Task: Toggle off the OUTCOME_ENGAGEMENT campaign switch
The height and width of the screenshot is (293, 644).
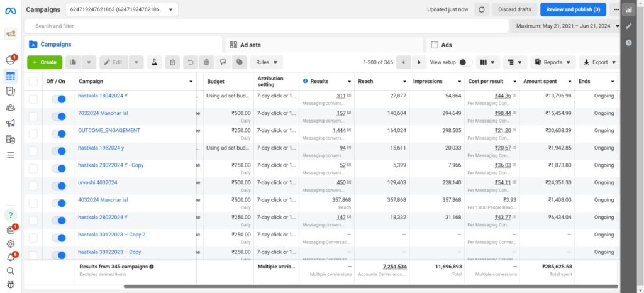Action: (58, 133)
